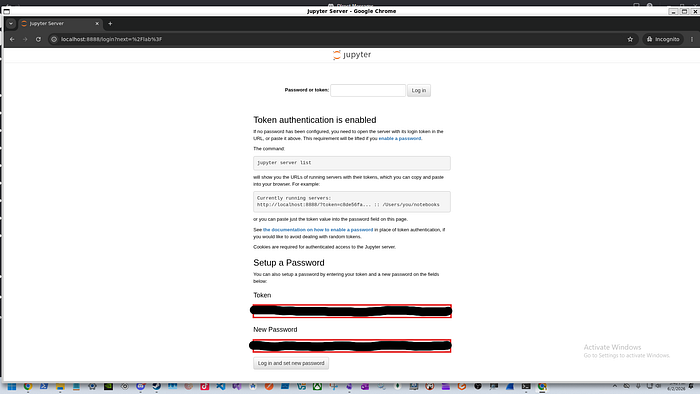
Task: Open the Chrome three-dot menu
Action: click(692, 39)
